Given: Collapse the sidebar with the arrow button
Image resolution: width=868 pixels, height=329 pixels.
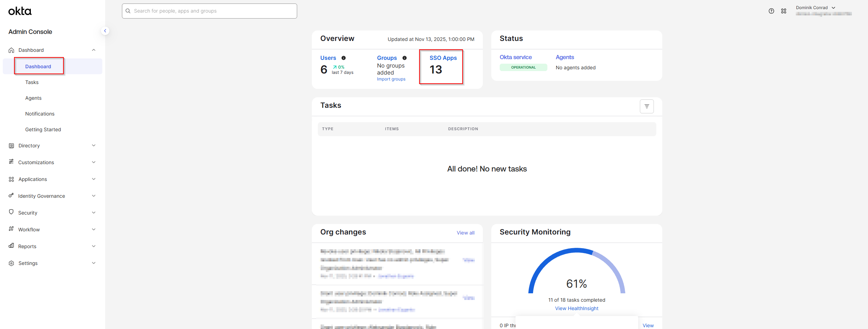Looking at the screenshot, I should pyautogui.click(x=105, y=31).
